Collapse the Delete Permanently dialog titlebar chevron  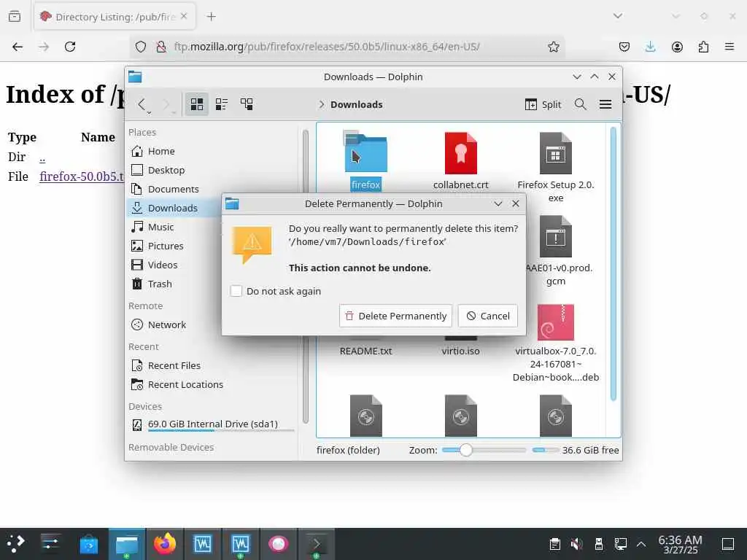coord(498,204)
